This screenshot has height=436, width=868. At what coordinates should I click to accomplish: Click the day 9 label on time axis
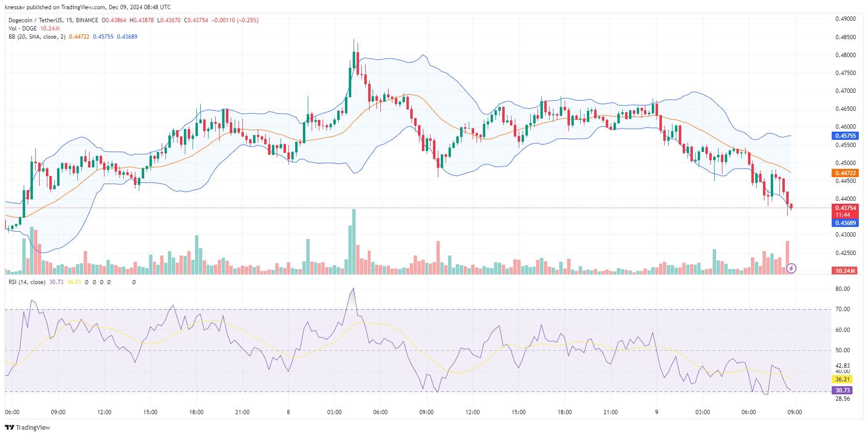click(x=657, y=412)
